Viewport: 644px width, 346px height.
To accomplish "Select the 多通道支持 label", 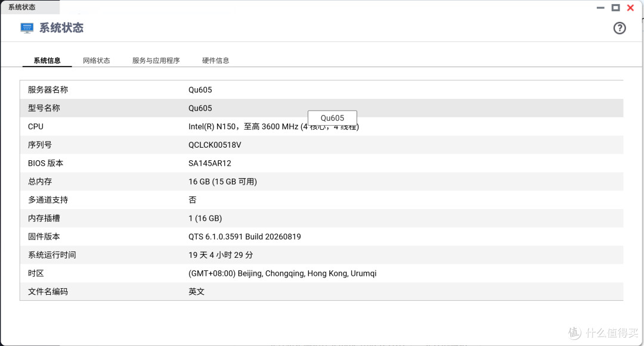I will (48, 200).
